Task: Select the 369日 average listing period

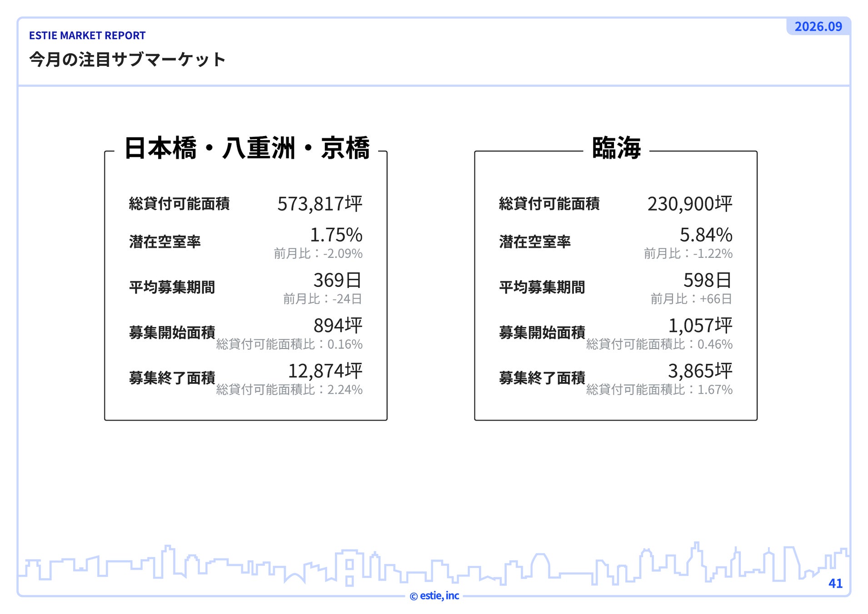Action: (x=338, y=280)
